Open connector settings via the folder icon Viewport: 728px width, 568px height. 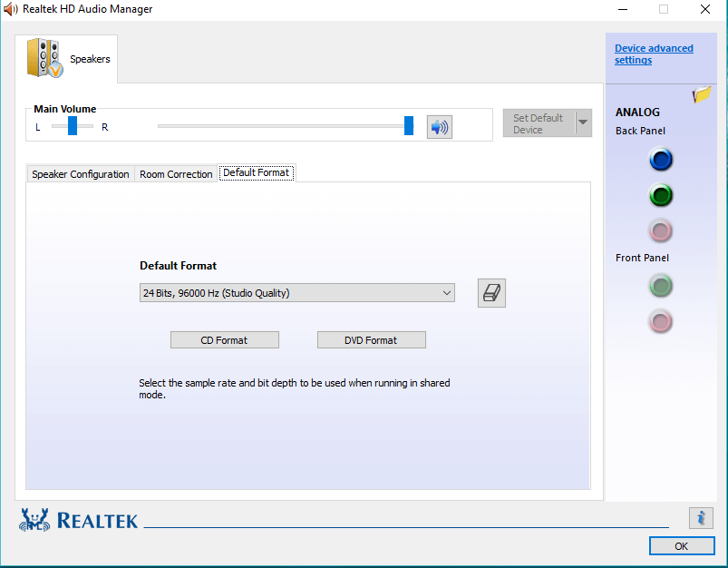(701, 93)
